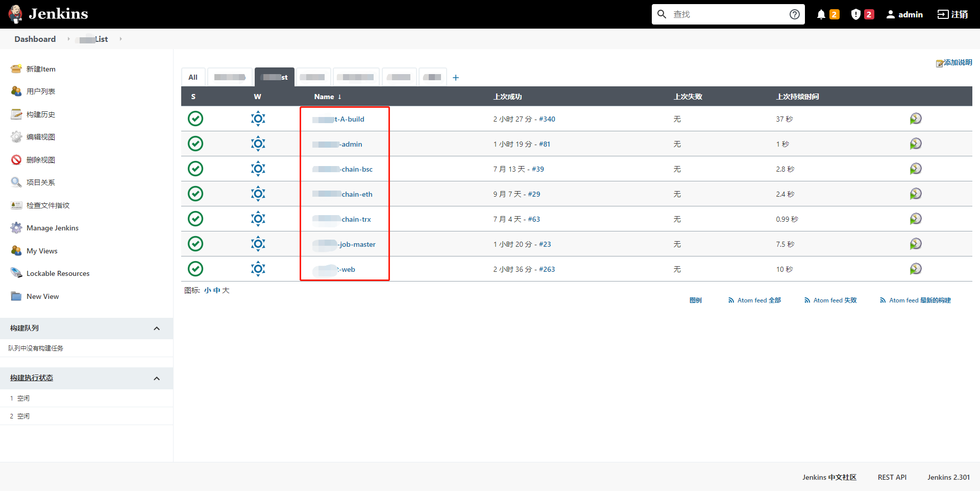Sort by the 上次成功 column header
Viewport: 980px width, 491px height.
(x=507, y=97)
